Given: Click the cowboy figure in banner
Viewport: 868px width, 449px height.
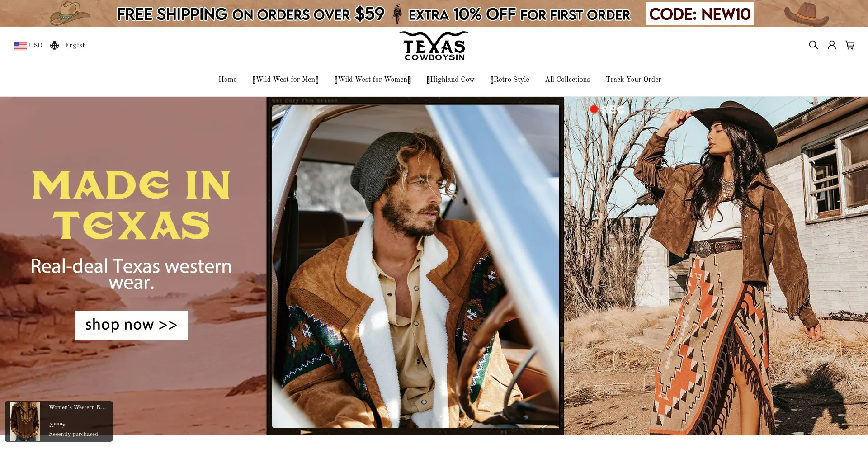Looking at the screenshot, I should (x=397, y=14).
